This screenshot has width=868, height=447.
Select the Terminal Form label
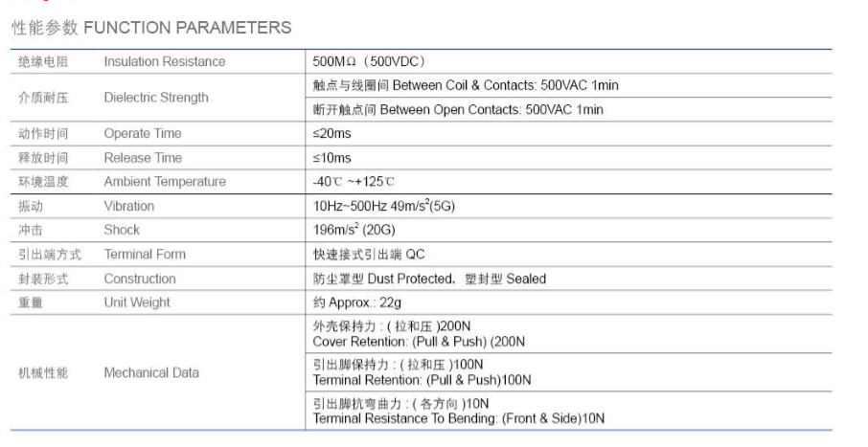tap(145, 254)
